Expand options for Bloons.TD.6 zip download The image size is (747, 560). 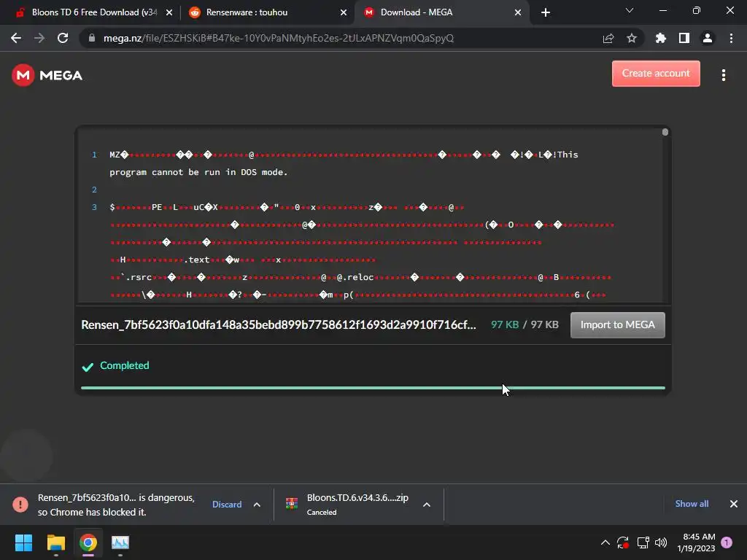[x=427, y=505]
